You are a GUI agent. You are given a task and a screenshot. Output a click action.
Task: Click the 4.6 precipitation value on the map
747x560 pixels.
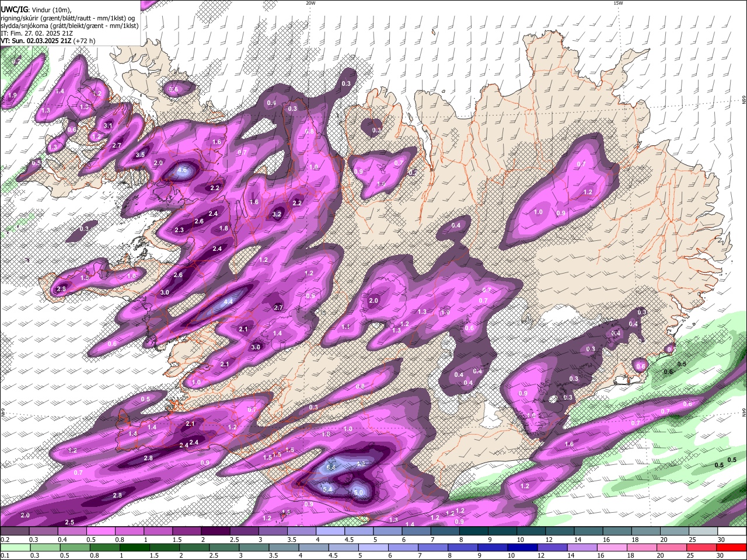[182, 170]
